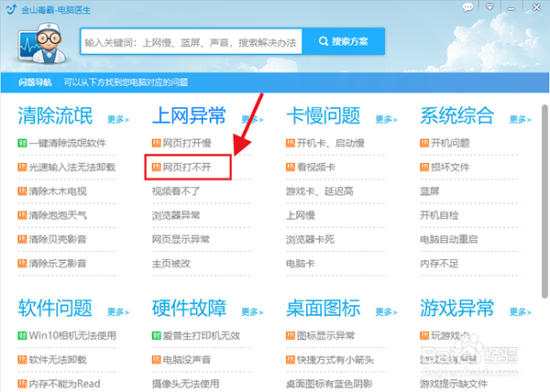This screenshot has height=392, width=550.
Task: Click hot icon beside 清除乐艺影音
Action: click(x=22, y=264)
